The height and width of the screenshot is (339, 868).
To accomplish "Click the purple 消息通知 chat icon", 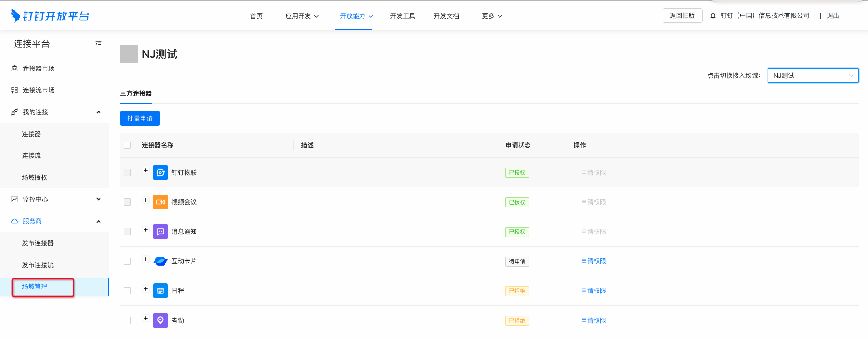I will coord(160,232).
